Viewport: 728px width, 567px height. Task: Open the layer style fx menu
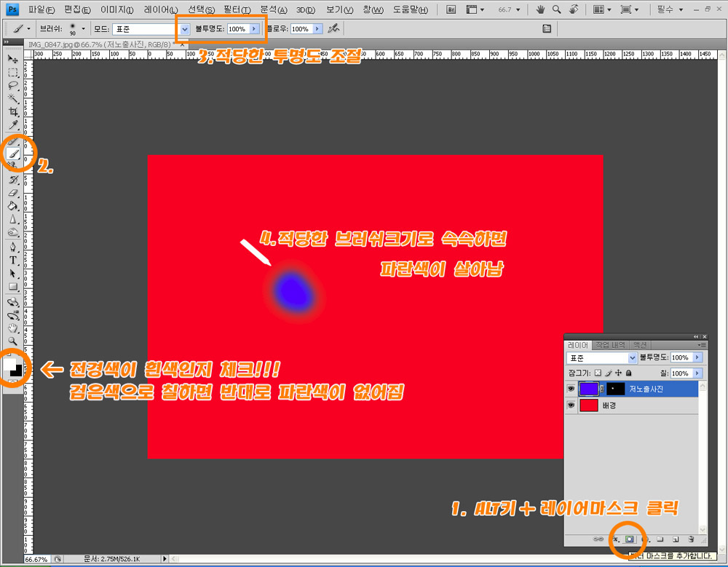tap(616, 539)
